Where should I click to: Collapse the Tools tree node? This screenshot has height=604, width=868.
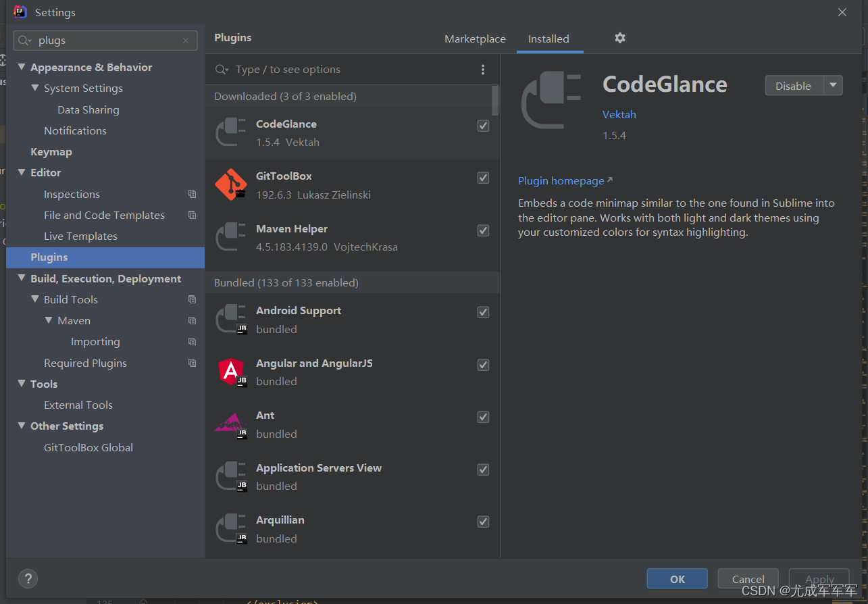pos(22,384)
